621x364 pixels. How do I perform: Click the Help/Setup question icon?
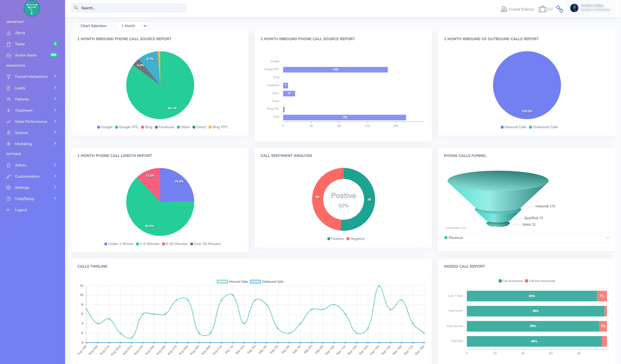pos(9,199)
